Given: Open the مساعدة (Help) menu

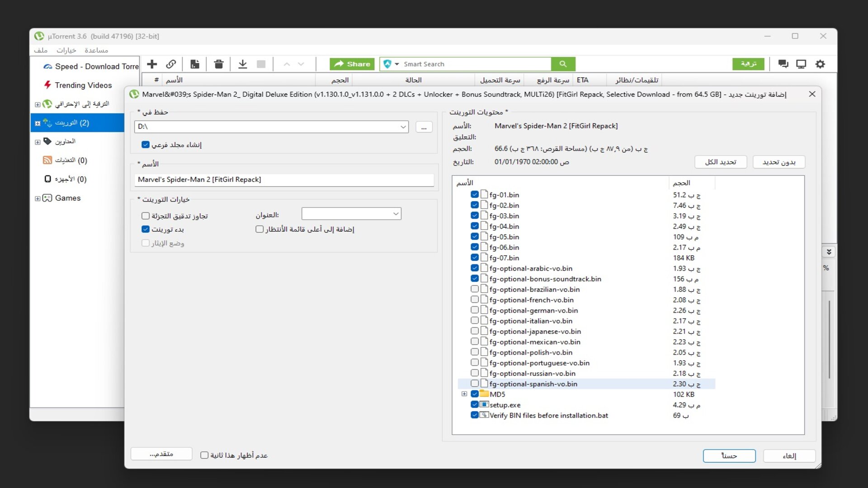Looking at the screenshot, I should tap(96, 50).
